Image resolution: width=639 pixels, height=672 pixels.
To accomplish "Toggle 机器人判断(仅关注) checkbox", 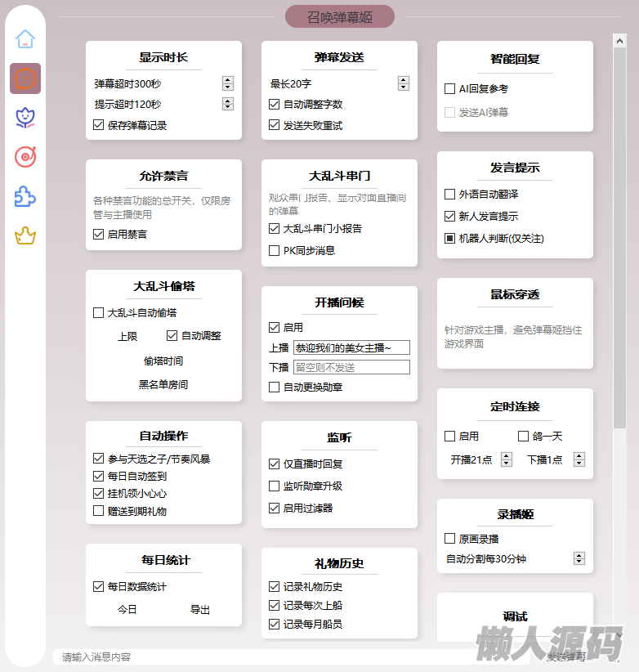I will click(x=449, y=238).
